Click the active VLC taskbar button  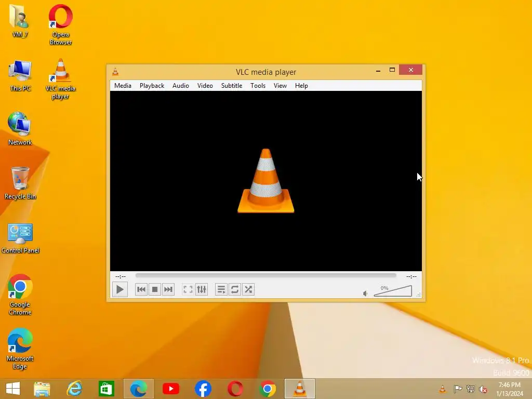tap(300, 389)
